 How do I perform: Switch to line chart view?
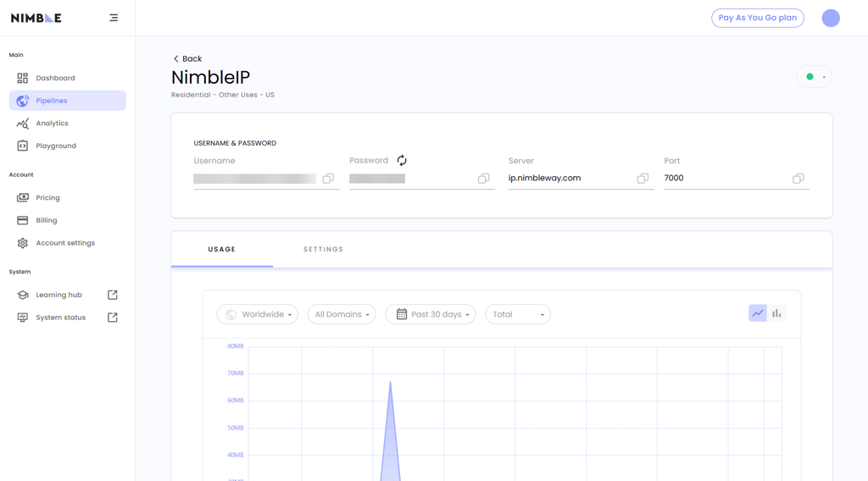pyautogui.click(x=757, y=313)
